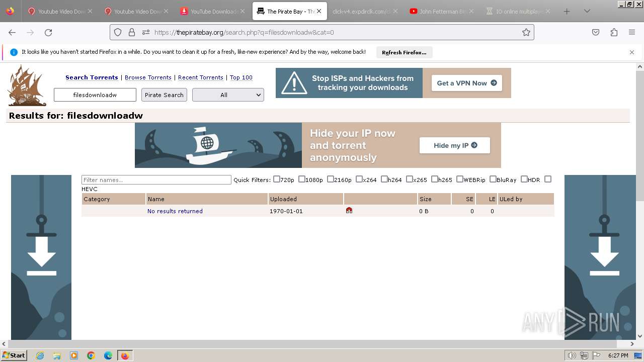The image size is (644, 362).
Task: Click the left download banner ad
Action: [x=41, y=257]
